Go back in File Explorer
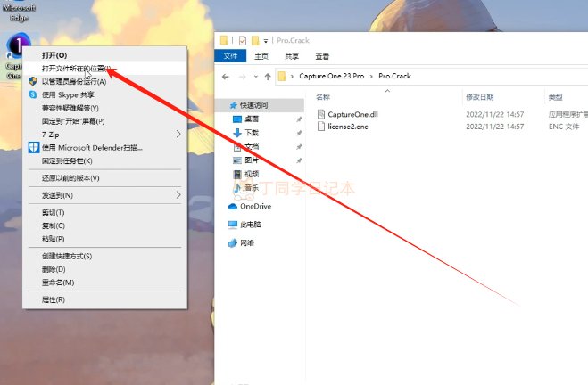This screenshot has width=588, height=385. point(226,77)
